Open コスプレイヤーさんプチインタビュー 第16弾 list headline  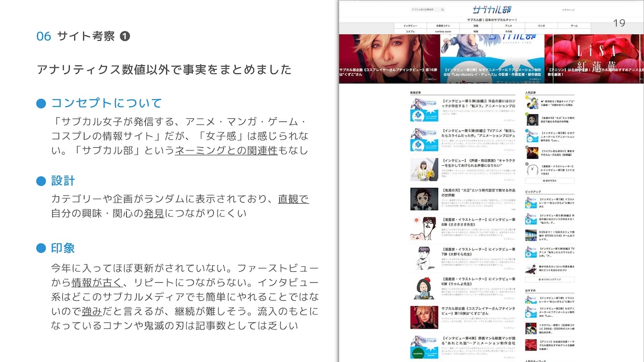click(x=479, y=310)
